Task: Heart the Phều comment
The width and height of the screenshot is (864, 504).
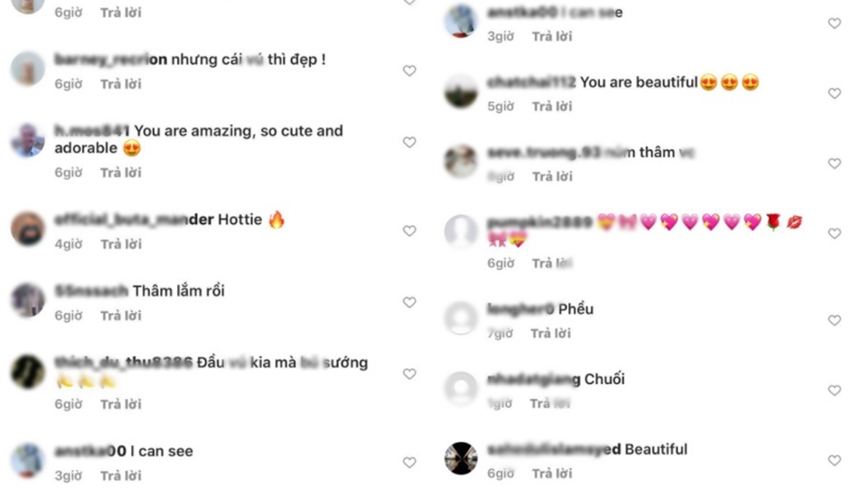Action: point(834,320)
